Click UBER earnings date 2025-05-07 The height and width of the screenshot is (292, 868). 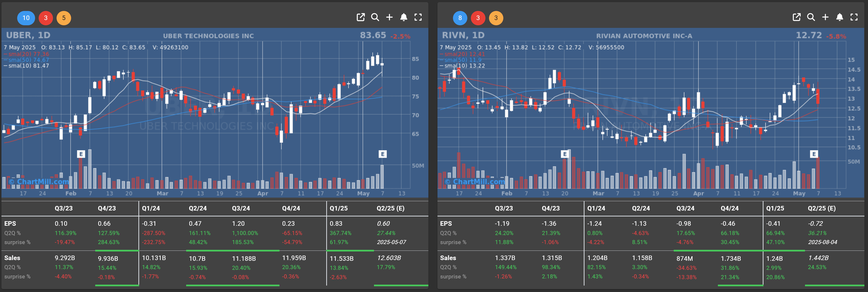[392, 242]
